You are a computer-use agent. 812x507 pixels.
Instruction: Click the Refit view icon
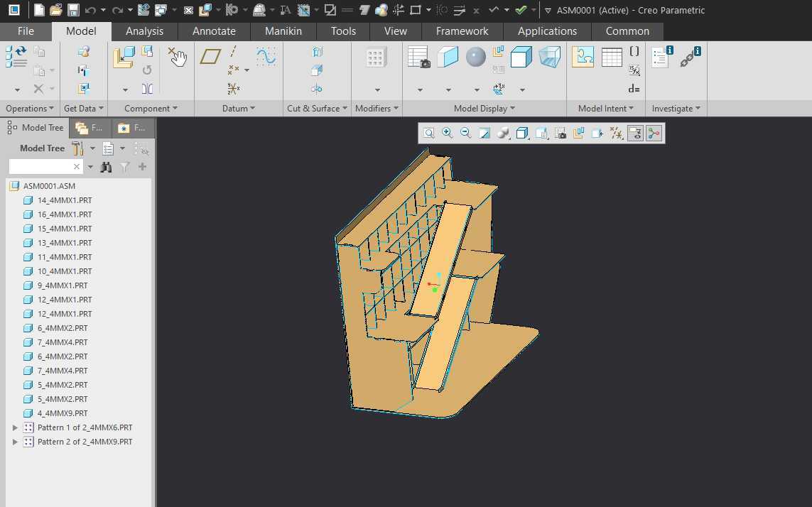[429, 133]
